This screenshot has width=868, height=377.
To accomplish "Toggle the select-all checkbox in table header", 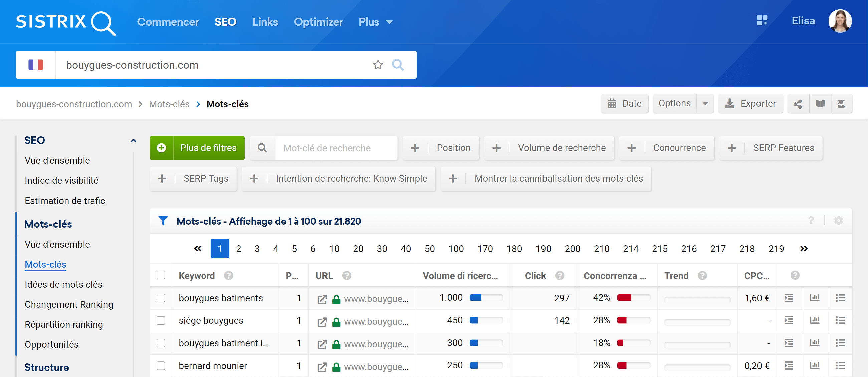I will point(161,275).
